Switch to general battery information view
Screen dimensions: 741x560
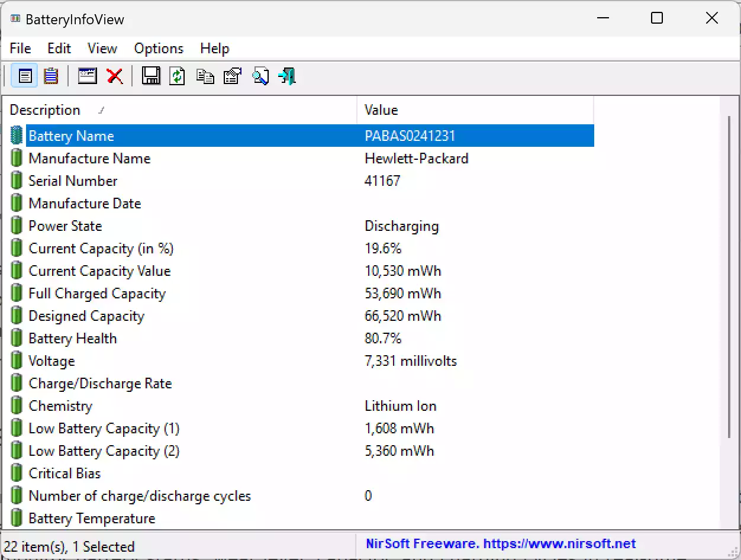pos(24,76)
